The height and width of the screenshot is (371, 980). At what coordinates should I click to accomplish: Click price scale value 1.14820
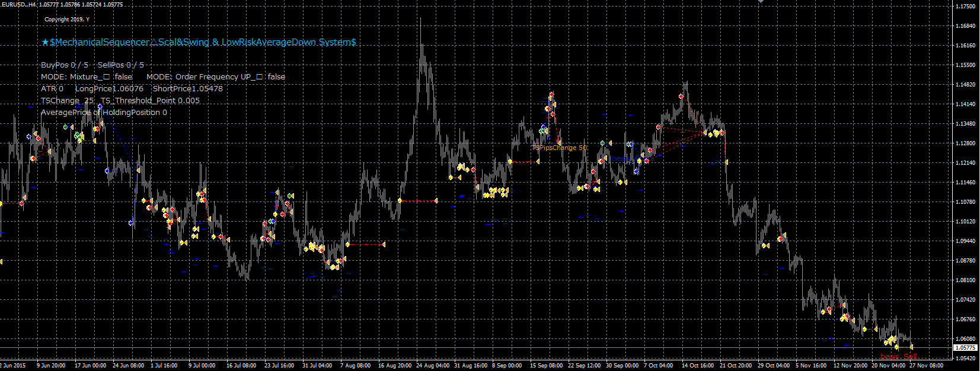point(966,85)
